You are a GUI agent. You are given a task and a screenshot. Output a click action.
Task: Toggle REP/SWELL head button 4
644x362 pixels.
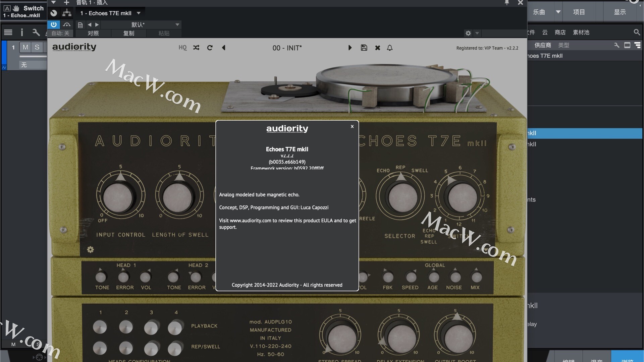click(x=175, y=349)
